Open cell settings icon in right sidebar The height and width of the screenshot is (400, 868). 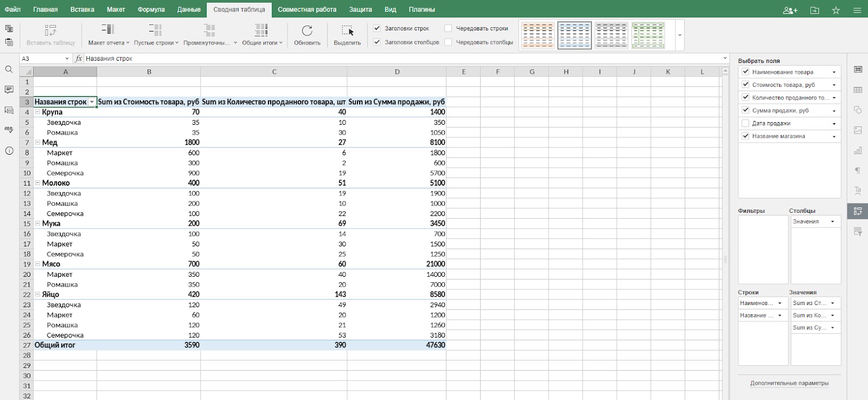click(x=858, y=69)
